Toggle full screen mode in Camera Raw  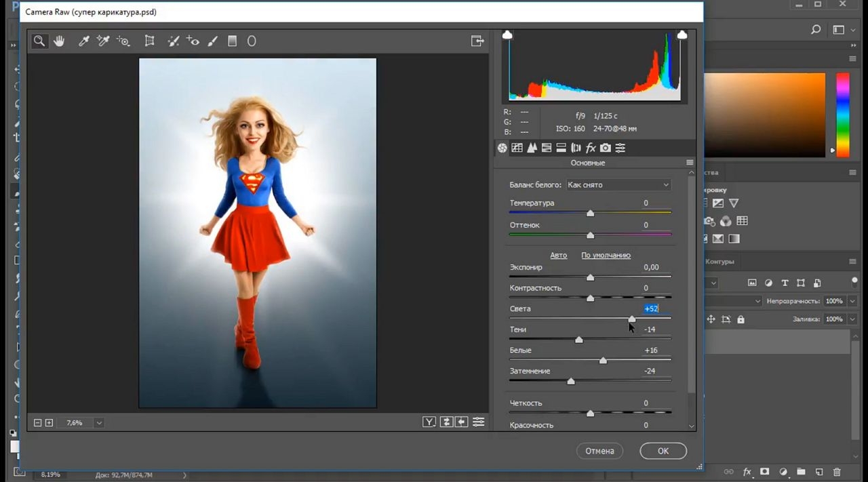point(477,41)
